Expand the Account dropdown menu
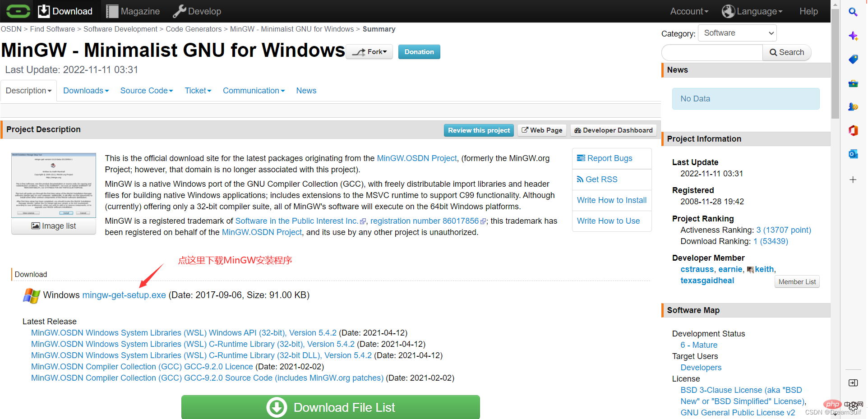 tap(689, 11)
